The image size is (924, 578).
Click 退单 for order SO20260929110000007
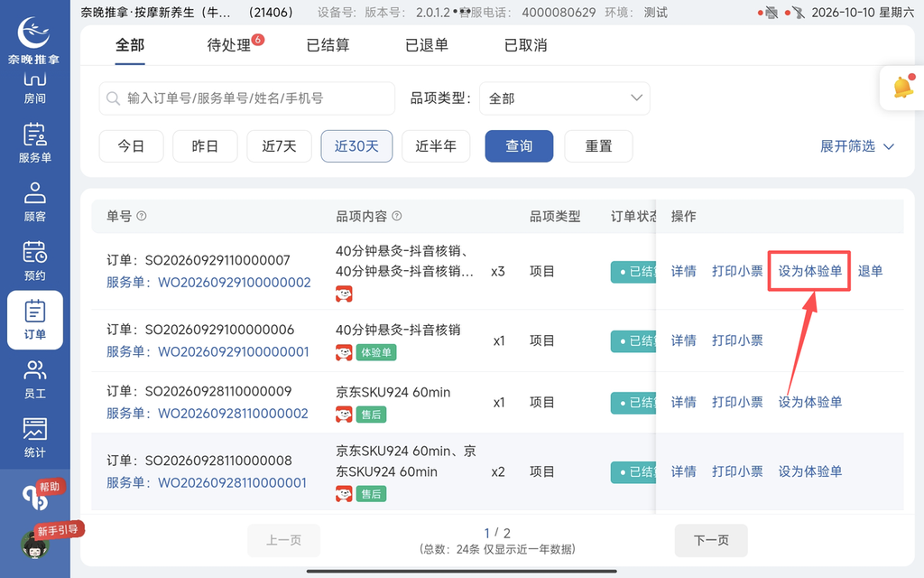[x=870, y=271]
